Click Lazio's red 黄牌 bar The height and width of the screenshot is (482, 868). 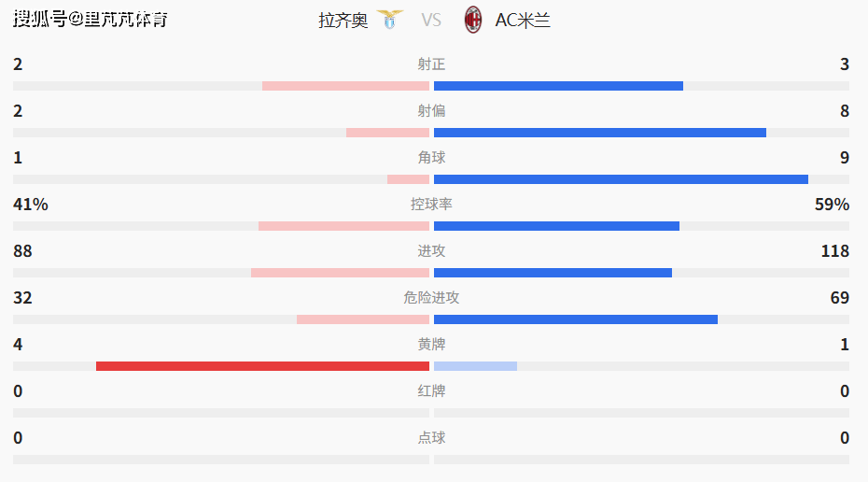point(262,366)
